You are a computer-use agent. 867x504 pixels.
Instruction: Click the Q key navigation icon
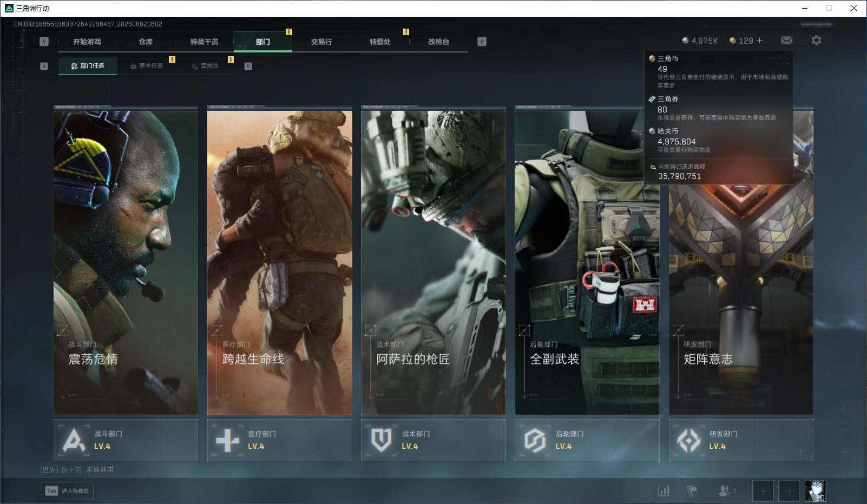pyautogui.click(x=44, y=42)
